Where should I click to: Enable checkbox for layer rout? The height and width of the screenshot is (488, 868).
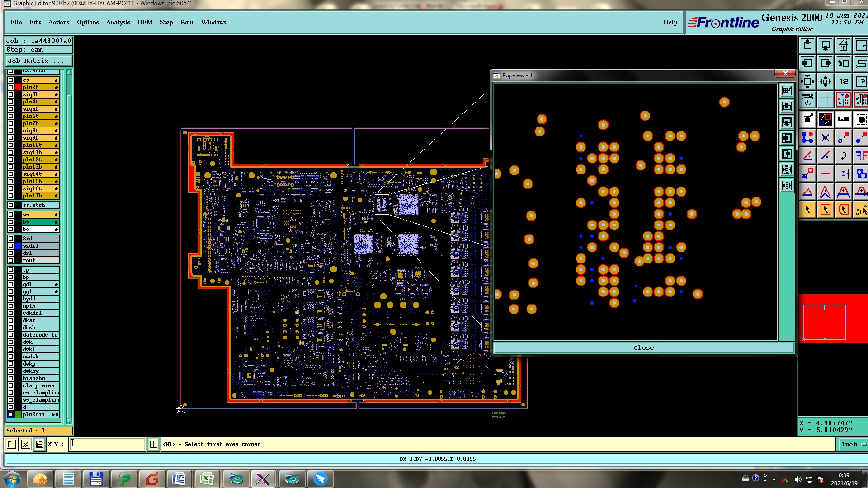point(11,260)
